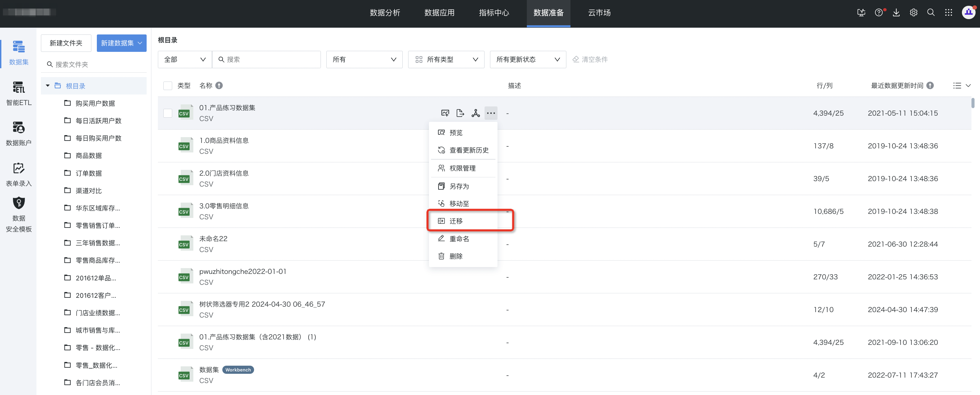Screen dimensions: 980x395
Task: Open the settings gear icon
Action: point(914,13)
